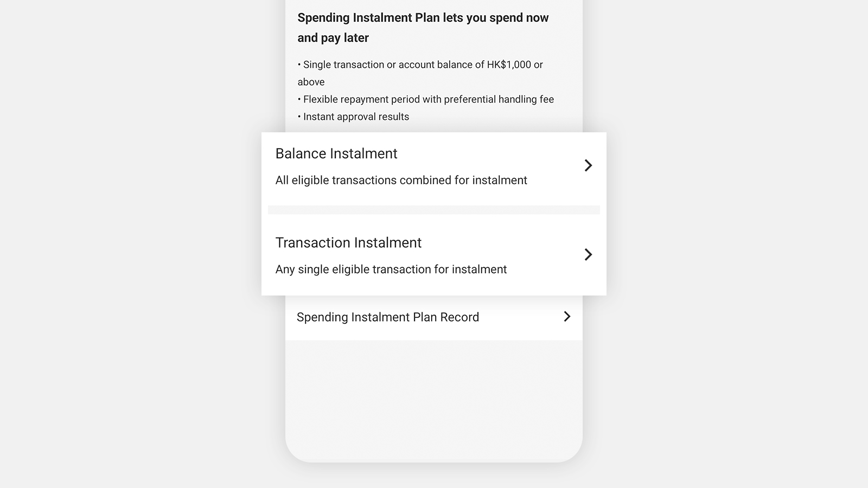Click the Spending Instalment Plan Record chevron
Image resolution: width=868 pixels, height=488 pixels.
click(567, 316)
